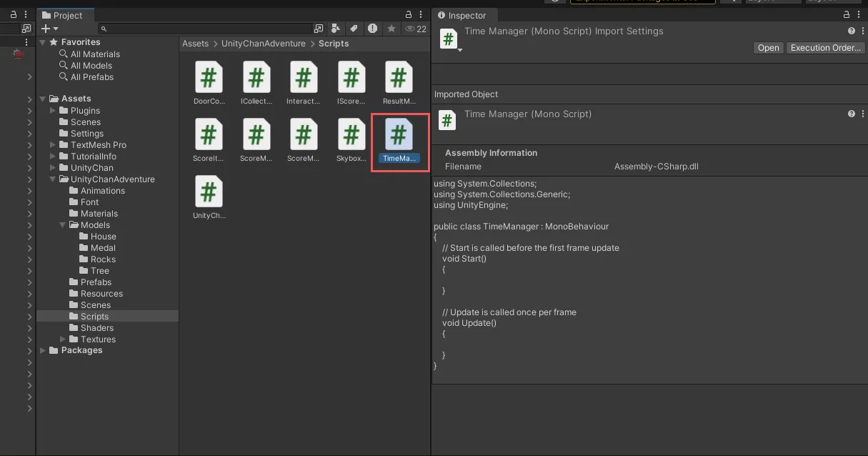Click the Search by Type filter icon
The height and width of the screenshot is (456, 868).
(336, 29)
